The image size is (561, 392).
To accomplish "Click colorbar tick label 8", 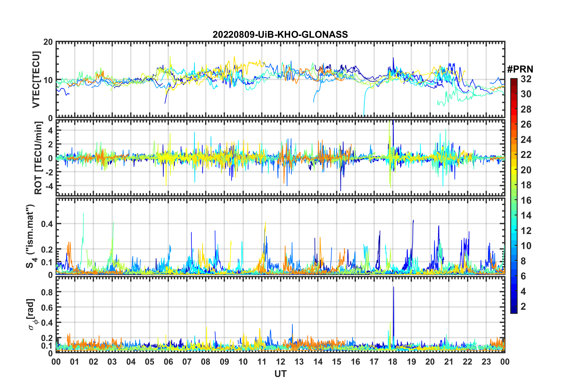I will [x=523, y=261].
